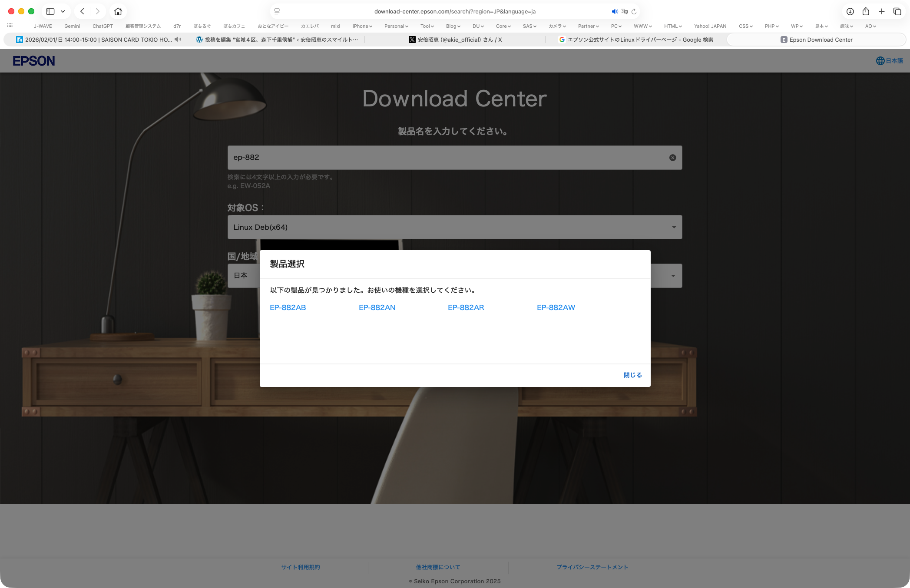
Task: Reload the page with refresh icon
Action: pyautogui.click(x=634, y=12)
